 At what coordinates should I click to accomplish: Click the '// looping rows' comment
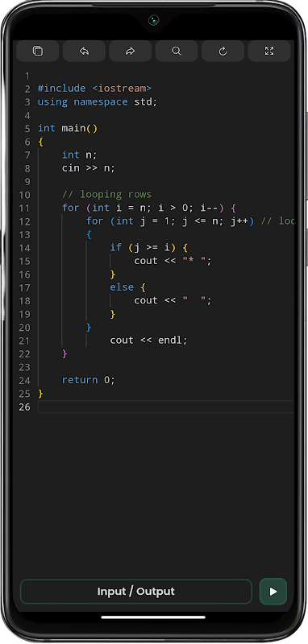[x=107, y=194]
